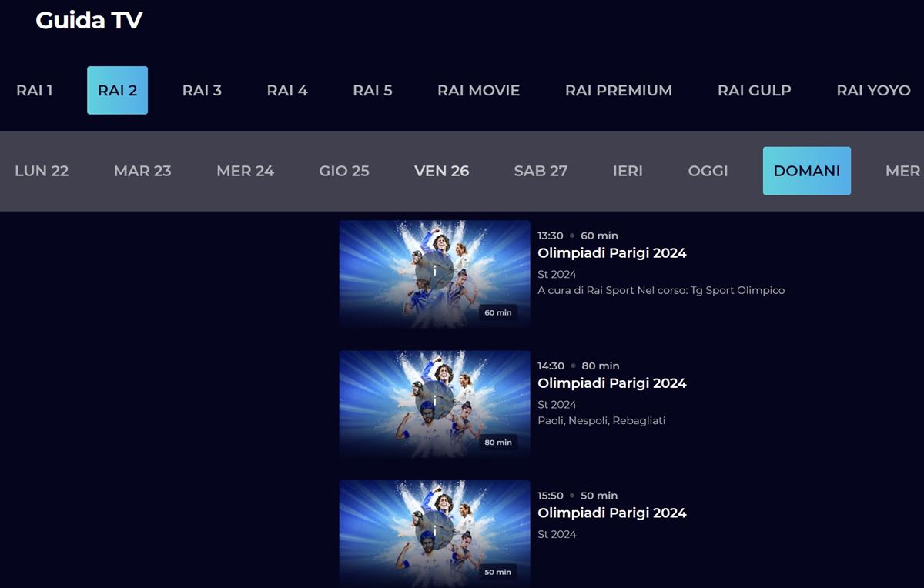
Task: Choose the RAI GULP channel
Action: point(754,90)
